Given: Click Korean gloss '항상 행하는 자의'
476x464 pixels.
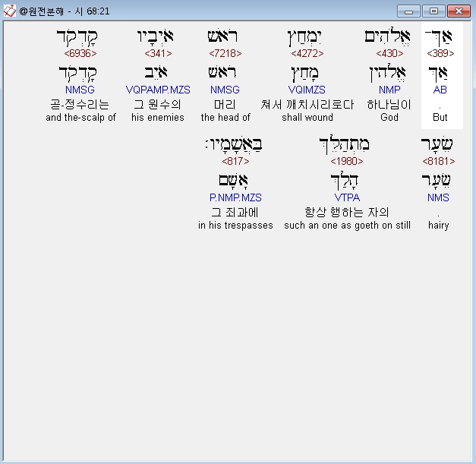Looking at the screenshot, I should 347,213.
